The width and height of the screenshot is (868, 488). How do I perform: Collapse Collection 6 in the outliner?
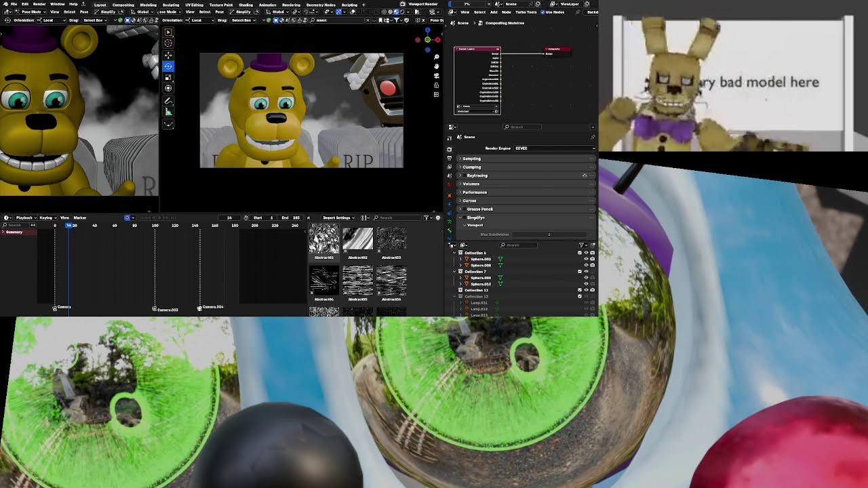[454, 253]
